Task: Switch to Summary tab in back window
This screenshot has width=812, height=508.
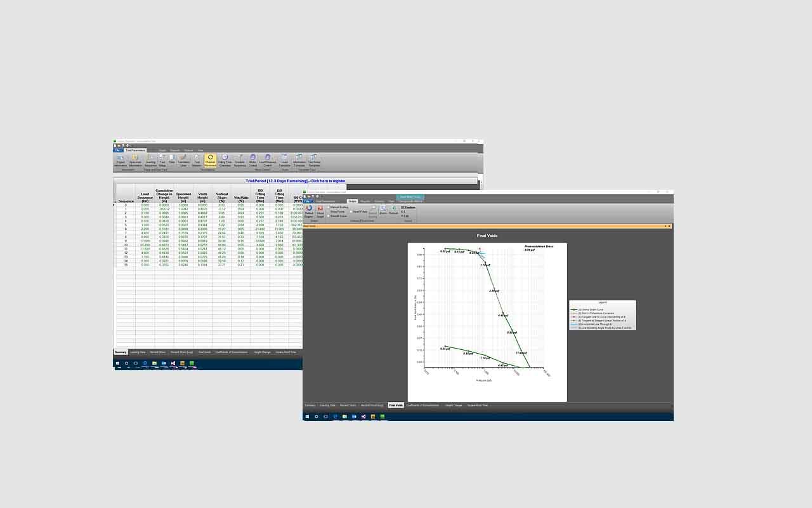Action: (121, 352)
